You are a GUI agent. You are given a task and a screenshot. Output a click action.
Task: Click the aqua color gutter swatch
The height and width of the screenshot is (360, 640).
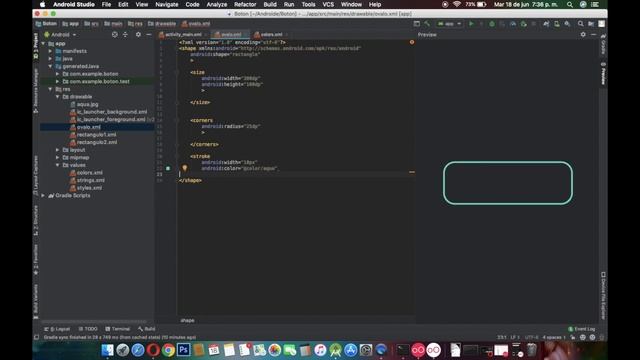[168, 168]
